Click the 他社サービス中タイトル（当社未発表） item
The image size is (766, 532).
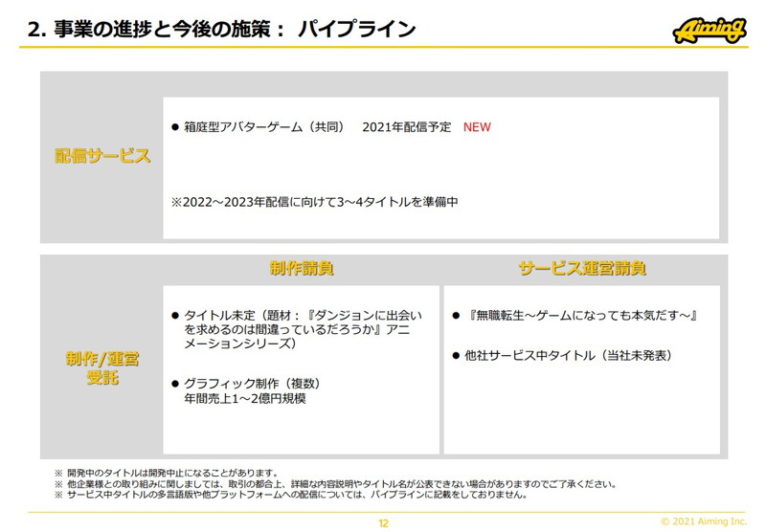(x=569, y=355)
